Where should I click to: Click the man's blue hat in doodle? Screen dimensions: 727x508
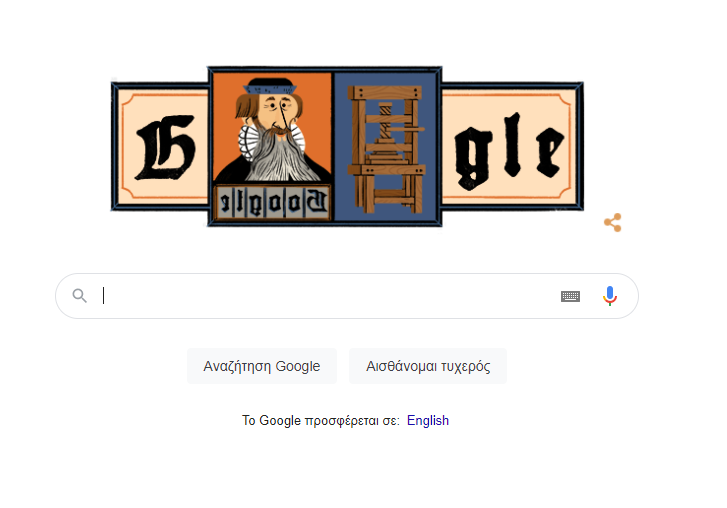[270, 87]
